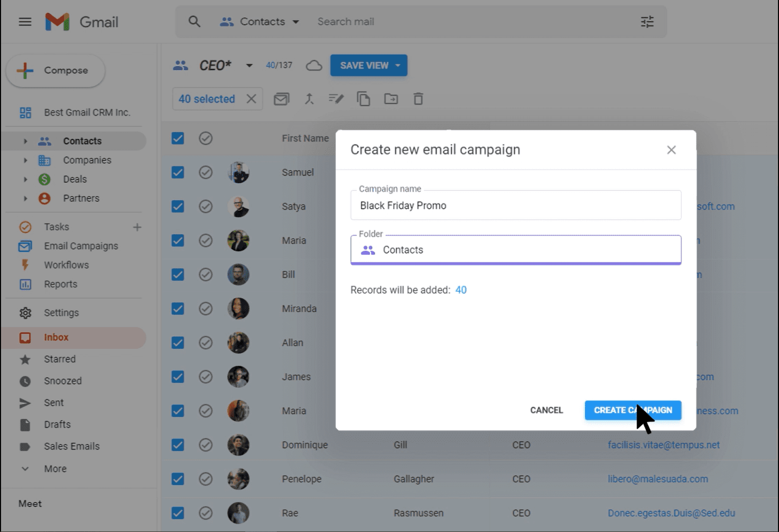Click the delete trash icon
Screen dimensions: 779x532
coord(418,99)
